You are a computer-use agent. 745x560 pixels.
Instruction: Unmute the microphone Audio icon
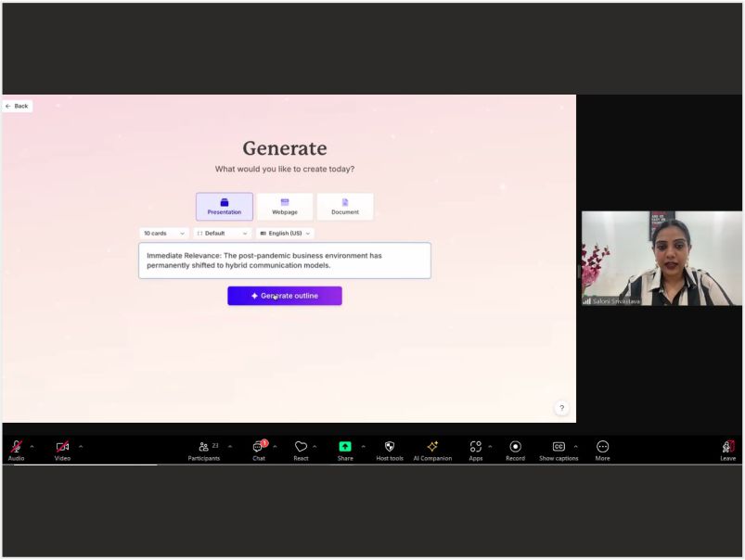(x=16, y=447)
